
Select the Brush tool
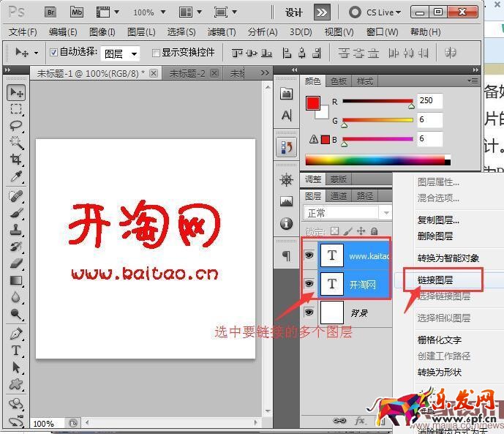(x=16, y=212)
